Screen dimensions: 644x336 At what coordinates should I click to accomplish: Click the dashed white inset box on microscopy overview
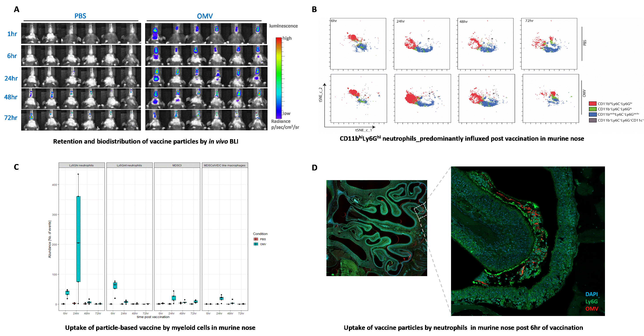coord(421,211)
